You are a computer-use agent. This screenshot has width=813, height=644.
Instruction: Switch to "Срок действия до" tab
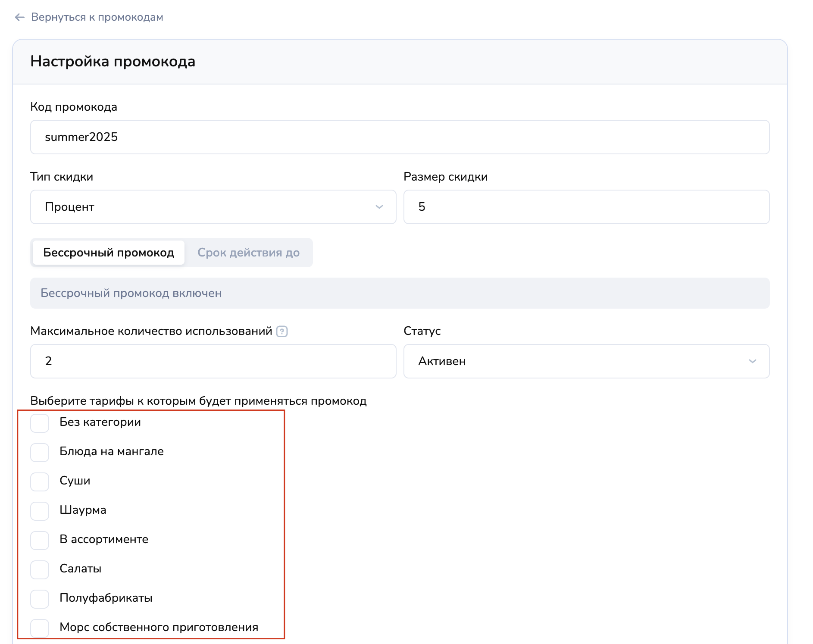point(248,253)
